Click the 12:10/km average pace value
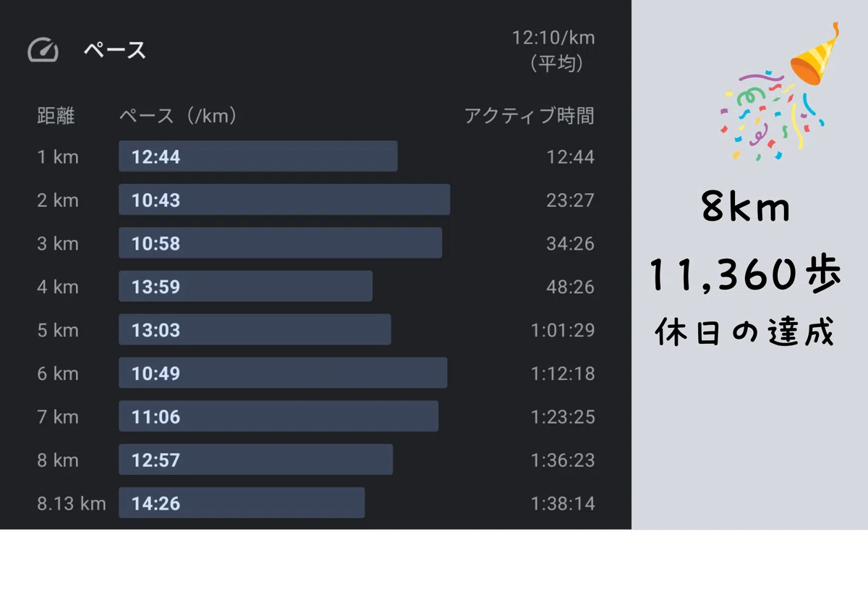The image size is (868, 616). [x=553, y=38]
